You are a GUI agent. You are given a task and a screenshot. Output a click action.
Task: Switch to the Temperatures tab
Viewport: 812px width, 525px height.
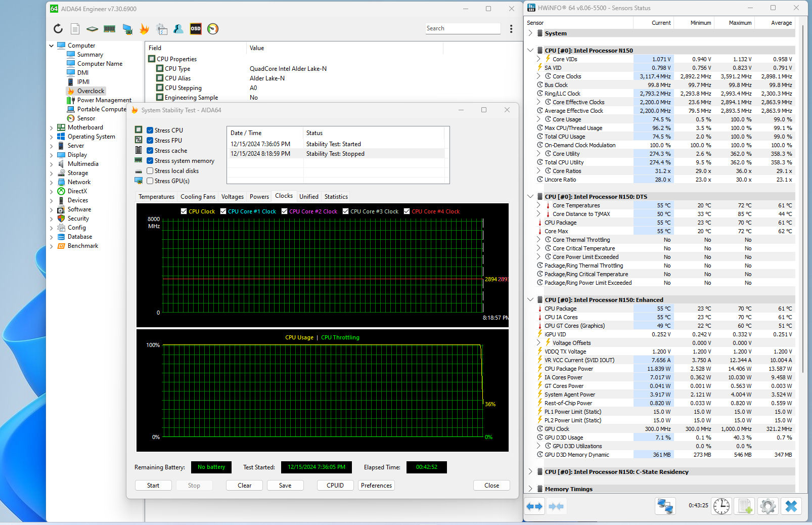156,197
